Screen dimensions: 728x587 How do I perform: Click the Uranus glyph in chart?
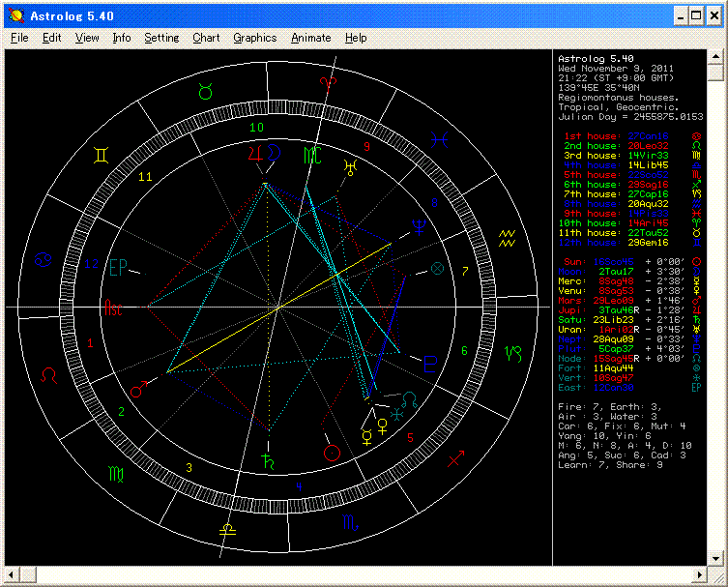350,167
